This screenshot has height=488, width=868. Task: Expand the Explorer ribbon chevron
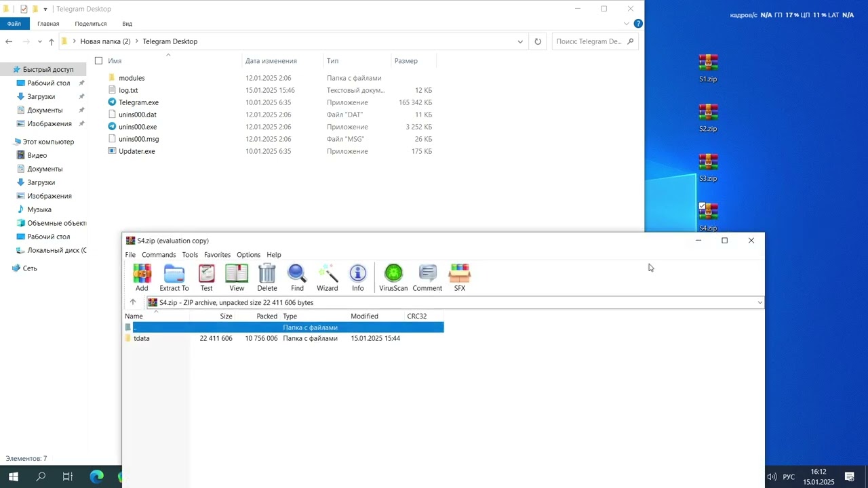(x=627, y=24)
